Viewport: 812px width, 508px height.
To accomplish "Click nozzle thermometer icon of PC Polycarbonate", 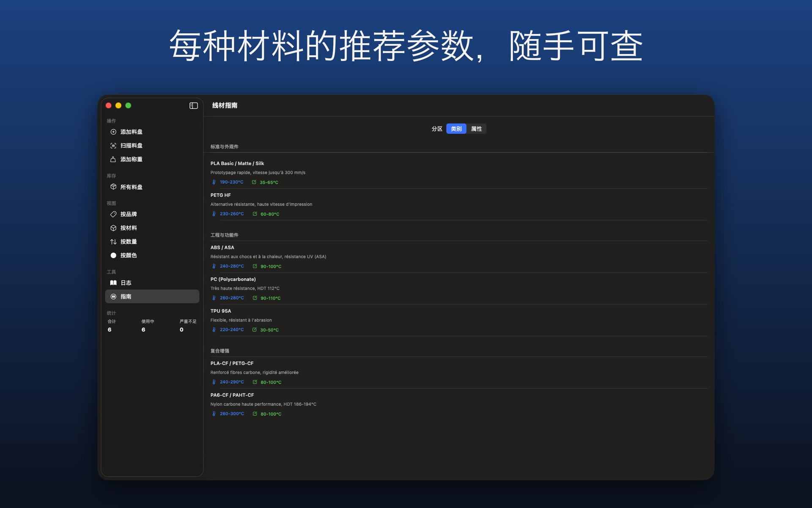I will [214, 298].
